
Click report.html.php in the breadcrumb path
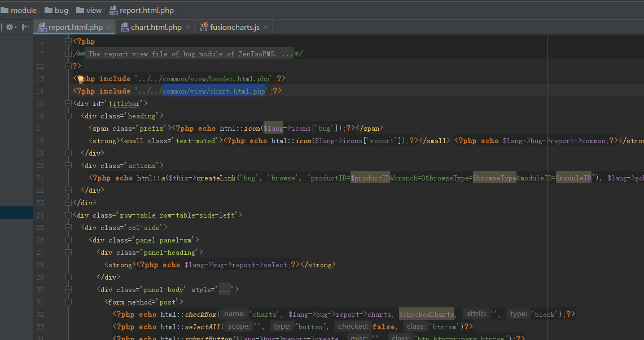(x=147, y=10)
